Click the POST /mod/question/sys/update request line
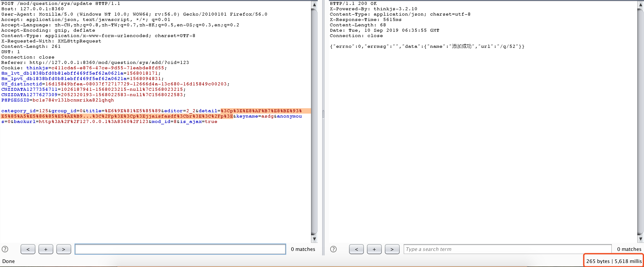 pos(61,4)
